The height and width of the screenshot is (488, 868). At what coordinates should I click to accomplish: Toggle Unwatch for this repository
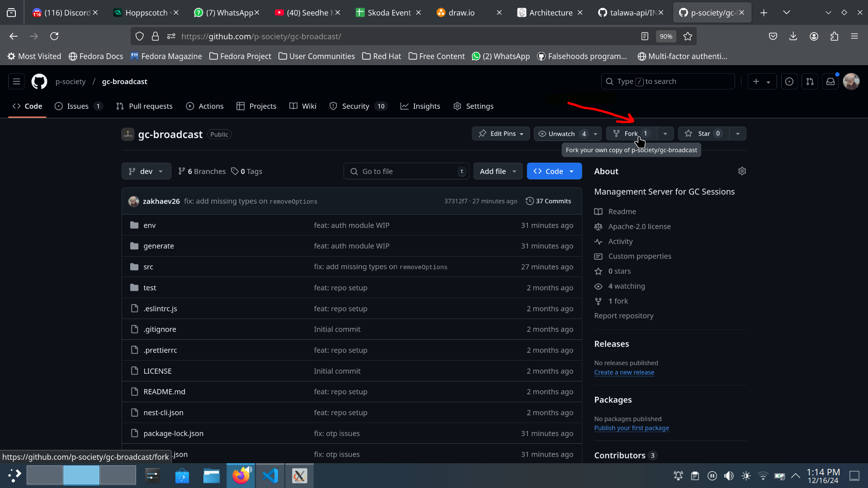tap(562, 134)
